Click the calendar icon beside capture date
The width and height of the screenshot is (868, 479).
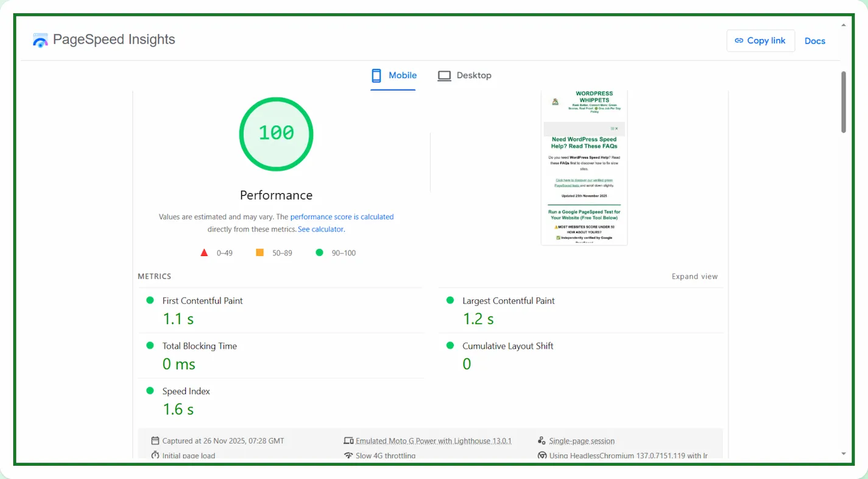155,441
